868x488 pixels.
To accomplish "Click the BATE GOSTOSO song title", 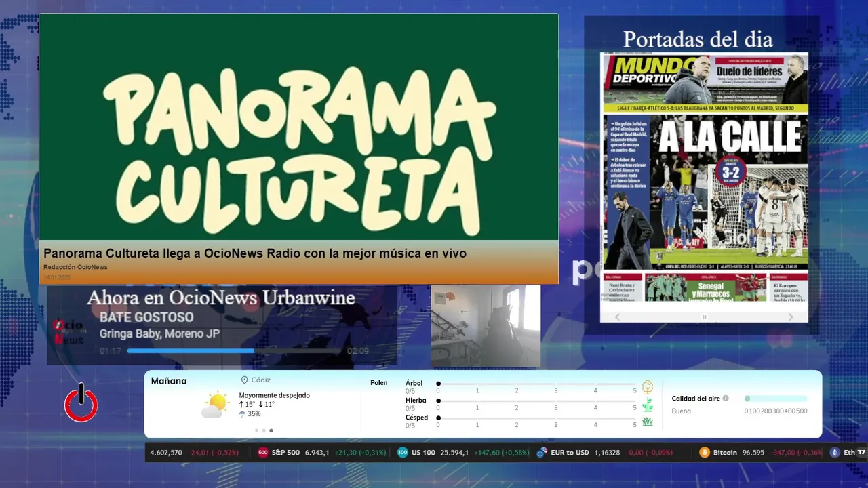I will pos(146,317).
